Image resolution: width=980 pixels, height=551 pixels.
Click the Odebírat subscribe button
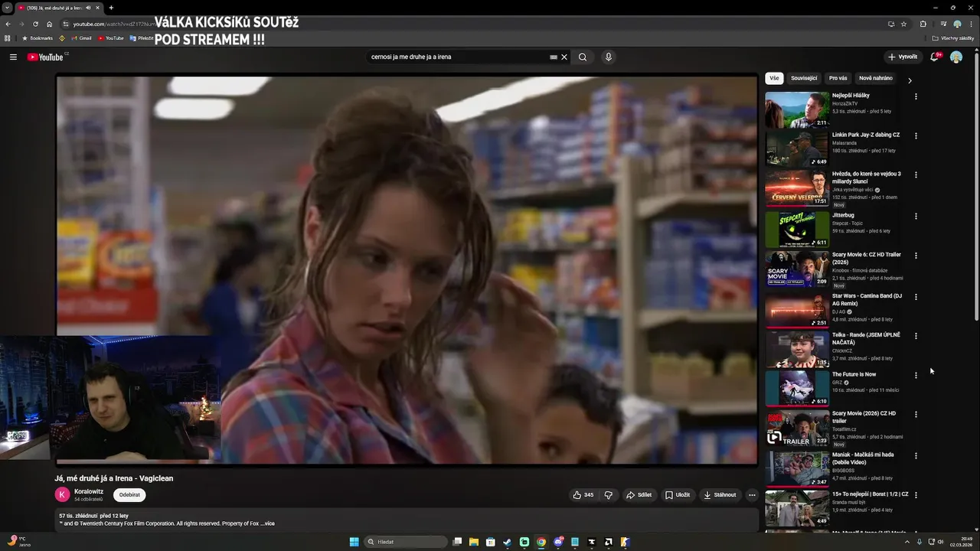click(129, 495)
